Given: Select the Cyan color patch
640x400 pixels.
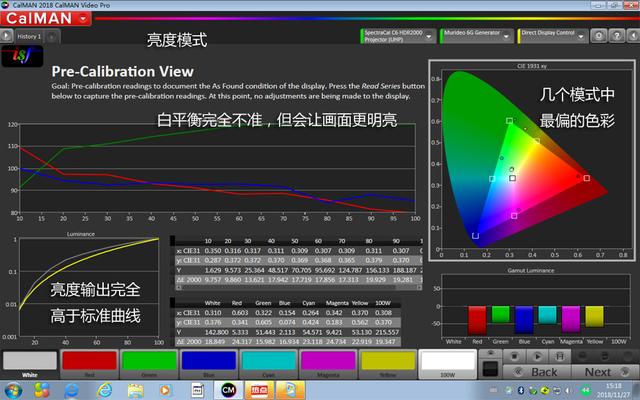Looking at the screenshot, I should tap(269, 364).
